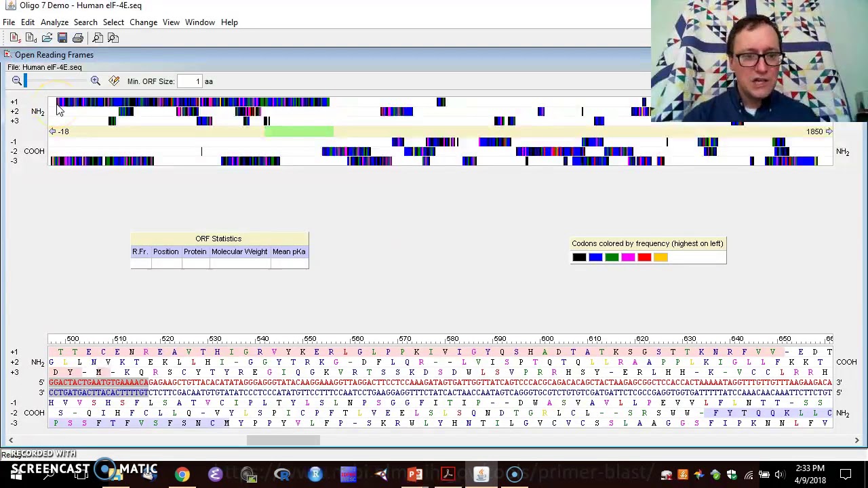868x488 pixels.
Task: Click the "ORF Statistics" title
Action: coord(218,239)
